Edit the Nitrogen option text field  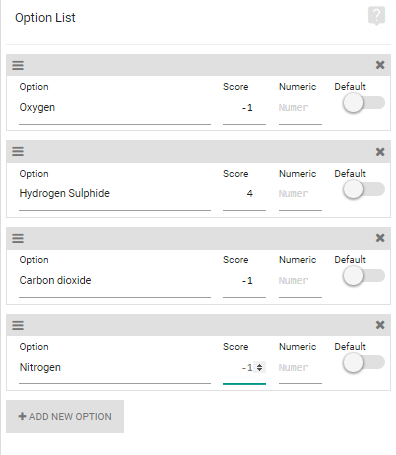(x=115, y=367)
